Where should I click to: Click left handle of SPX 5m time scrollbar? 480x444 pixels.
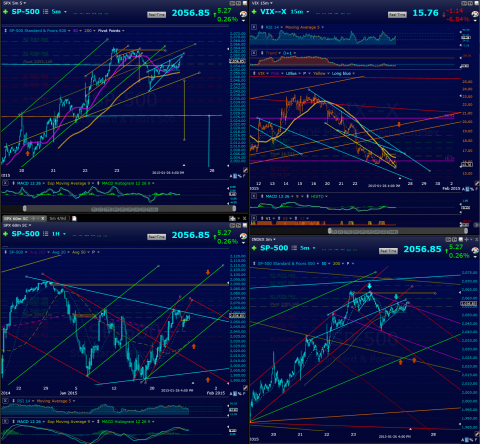(24, 209)
